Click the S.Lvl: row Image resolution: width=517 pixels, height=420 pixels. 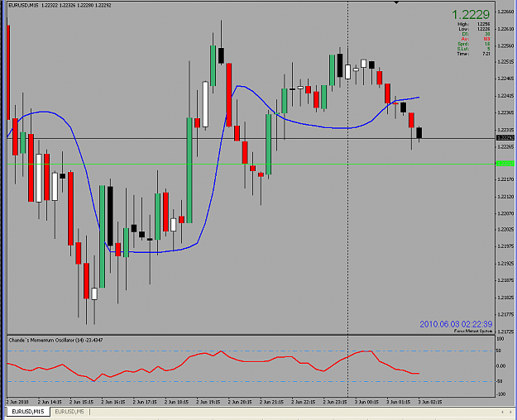pyautogui.click(x=473, y=49)
